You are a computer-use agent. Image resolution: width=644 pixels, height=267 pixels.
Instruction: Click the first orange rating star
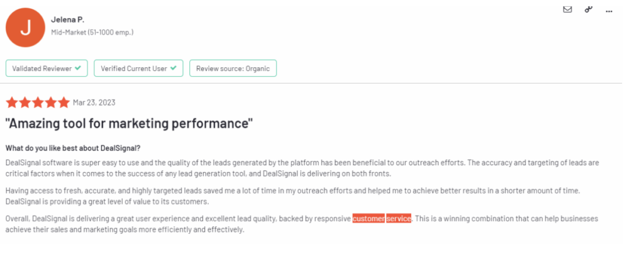pyautogui.click(x=12, y=102)
